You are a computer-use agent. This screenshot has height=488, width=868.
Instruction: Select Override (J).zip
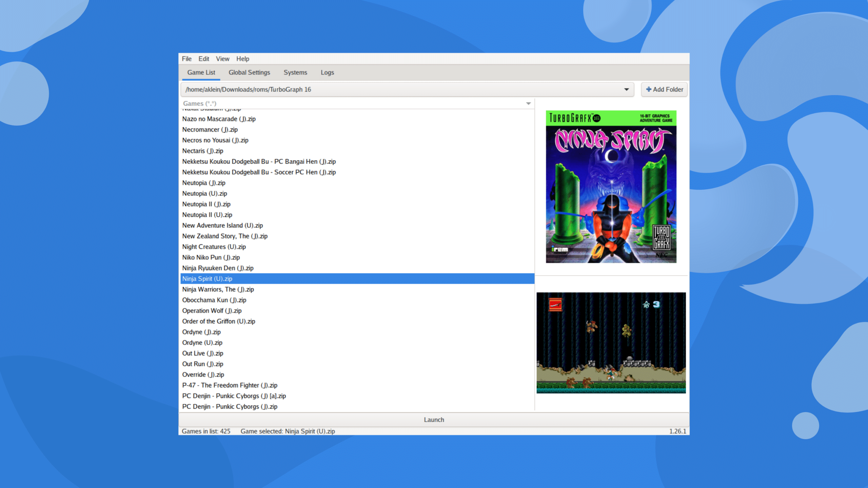(357, 375)
